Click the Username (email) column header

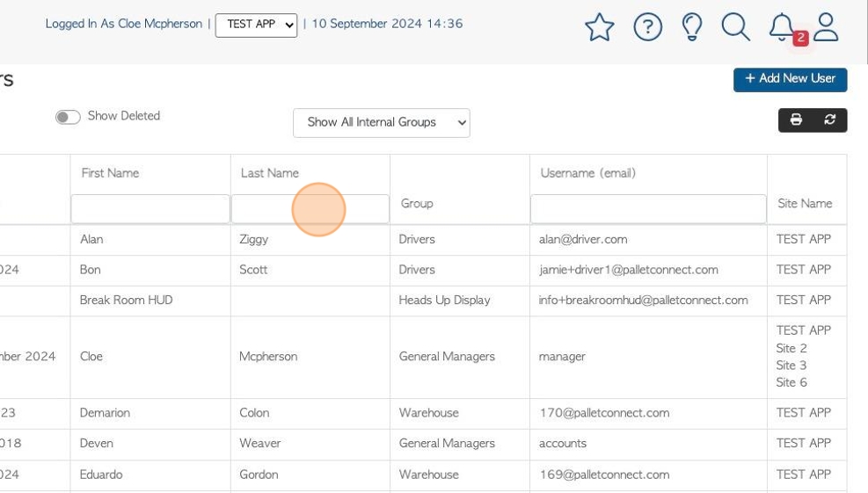(587, 173)
